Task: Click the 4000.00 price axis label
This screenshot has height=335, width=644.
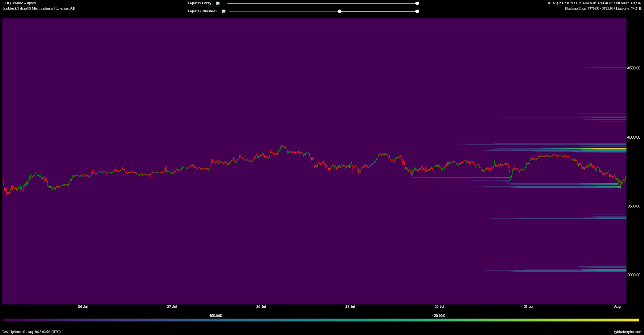Action: pos(634,137)
